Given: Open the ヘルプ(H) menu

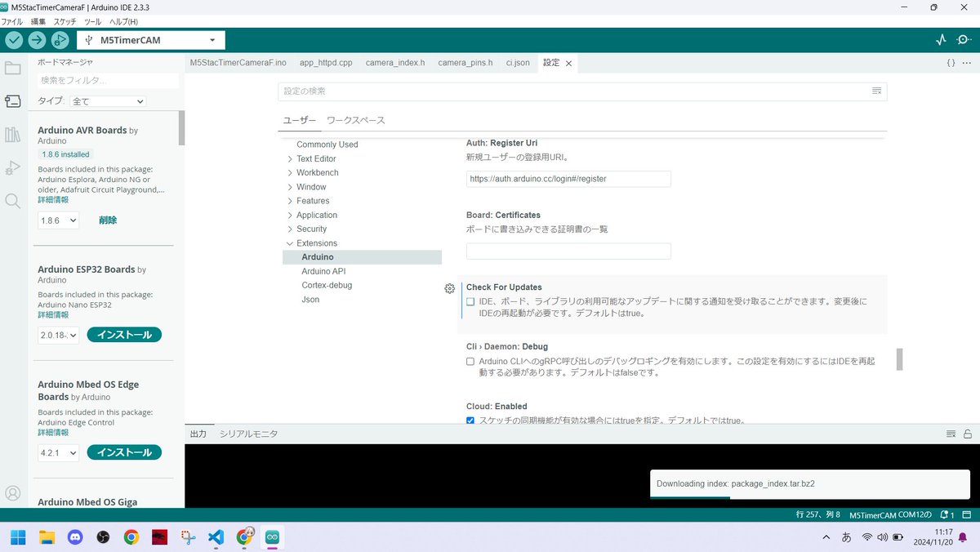Looking at the screenshot, I should click(x=123, y=21).
